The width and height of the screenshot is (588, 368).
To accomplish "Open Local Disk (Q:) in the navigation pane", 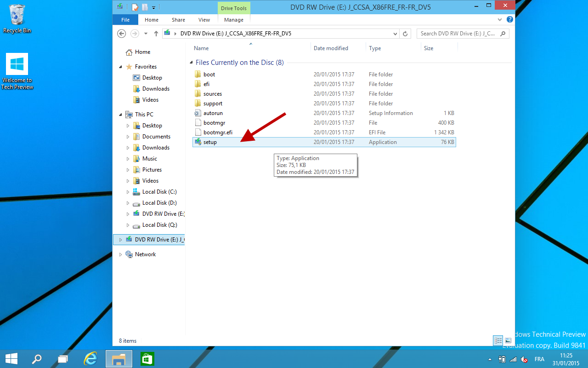I will click(x=159, y=225).
